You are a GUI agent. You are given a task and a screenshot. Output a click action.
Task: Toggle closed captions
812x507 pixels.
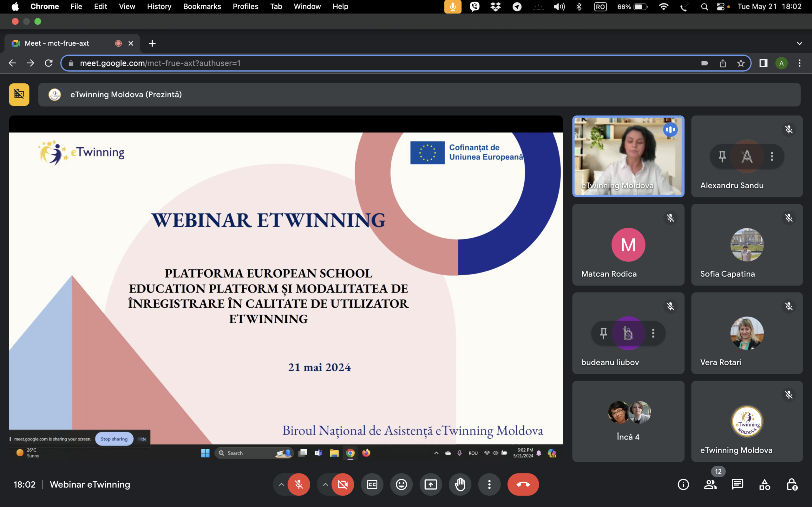[372, 484]
